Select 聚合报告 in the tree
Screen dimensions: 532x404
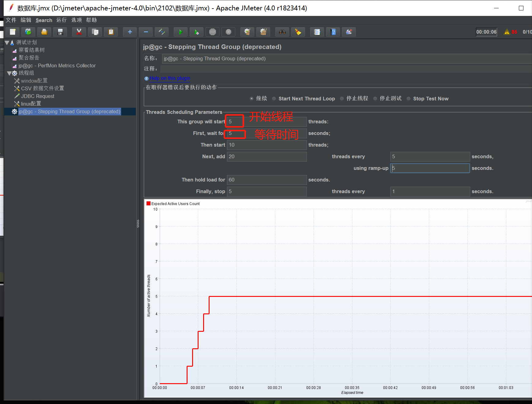[29, 58]
